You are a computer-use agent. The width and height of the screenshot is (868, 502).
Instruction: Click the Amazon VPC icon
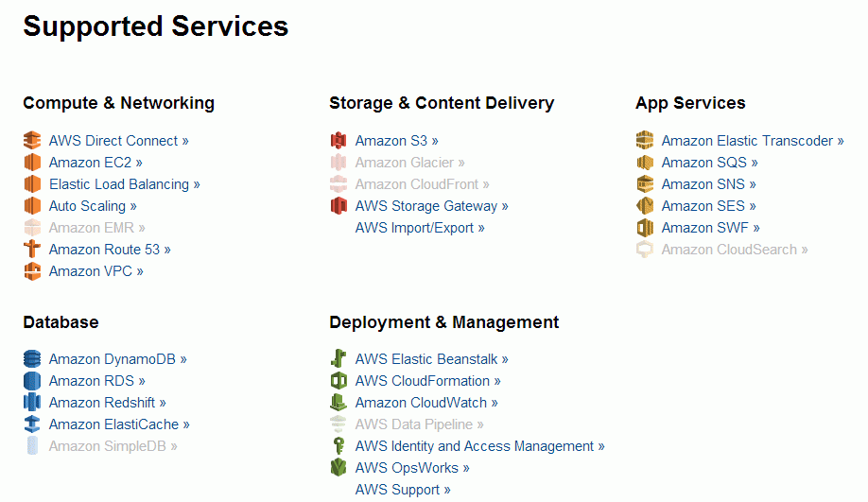tap(32, 271)
